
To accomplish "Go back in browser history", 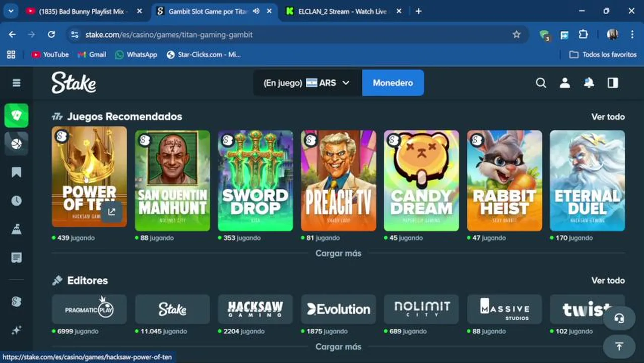I will pos(12,34).
